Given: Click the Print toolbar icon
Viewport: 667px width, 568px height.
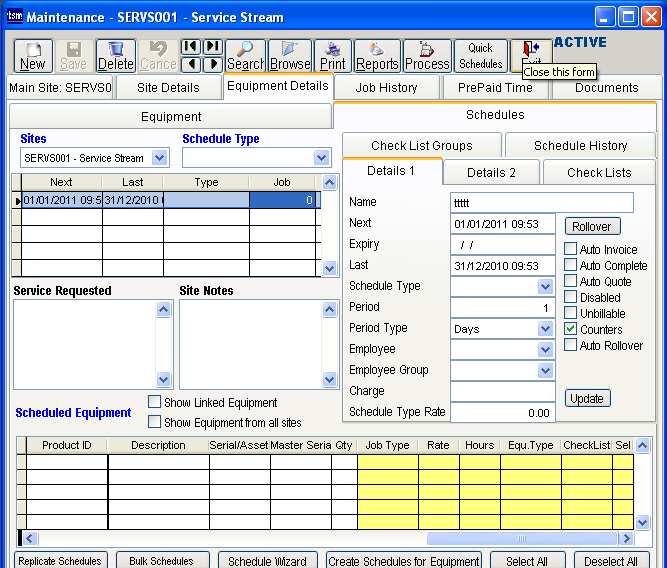Looking at the screenshot, I should click(x=333, y=56).
